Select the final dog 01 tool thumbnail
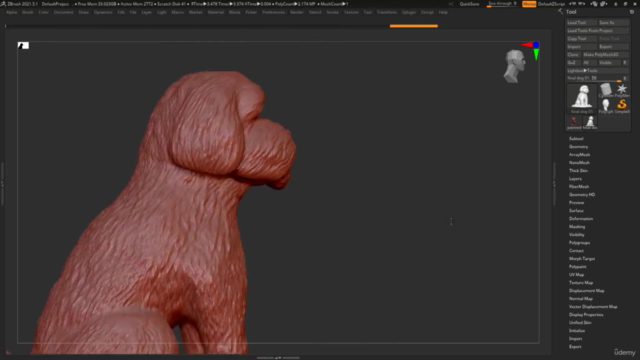 (582, 99)
